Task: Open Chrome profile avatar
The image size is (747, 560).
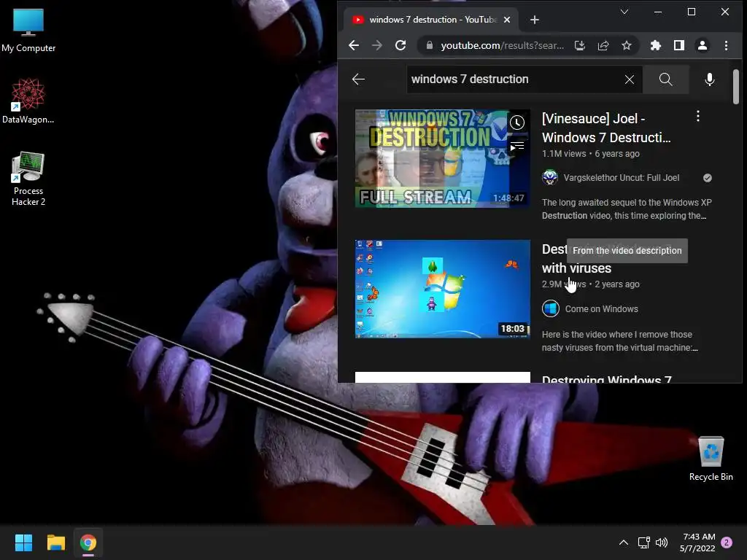Action: tap(703, 45)
